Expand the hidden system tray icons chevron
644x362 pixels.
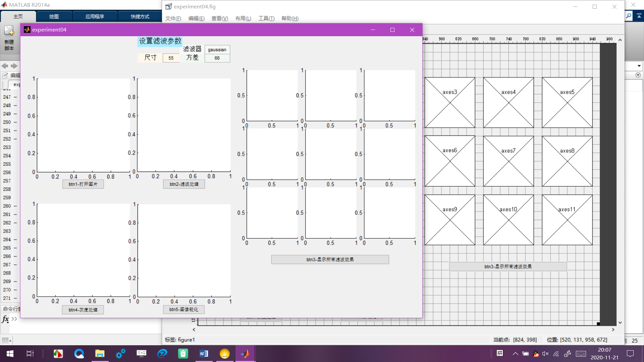[x=515, y=354]
